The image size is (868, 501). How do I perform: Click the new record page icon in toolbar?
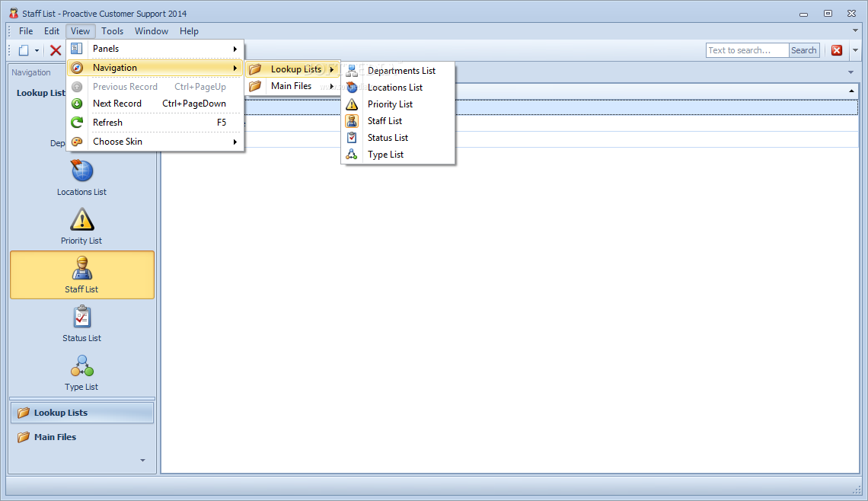click(24, 50)
